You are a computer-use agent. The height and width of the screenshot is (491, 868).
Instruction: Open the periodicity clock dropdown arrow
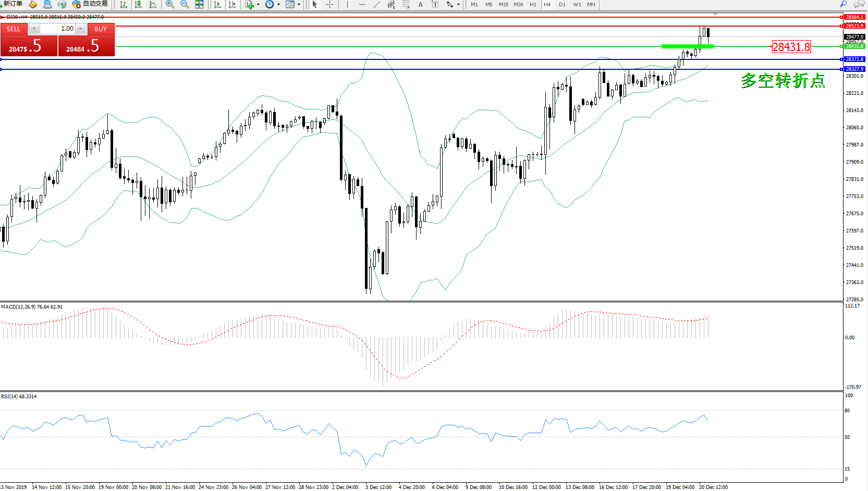(278, 5)
